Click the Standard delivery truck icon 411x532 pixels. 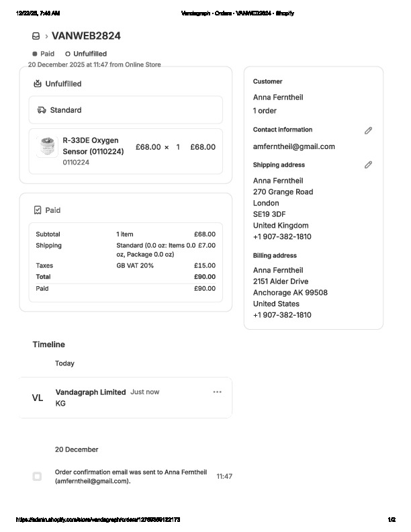coord(42,110)
